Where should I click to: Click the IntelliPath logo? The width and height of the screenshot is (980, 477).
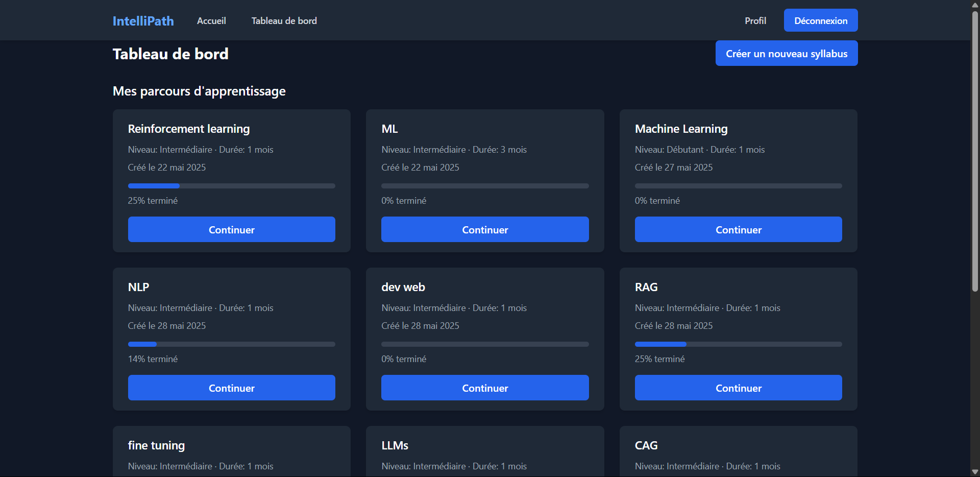click(143, 21)
